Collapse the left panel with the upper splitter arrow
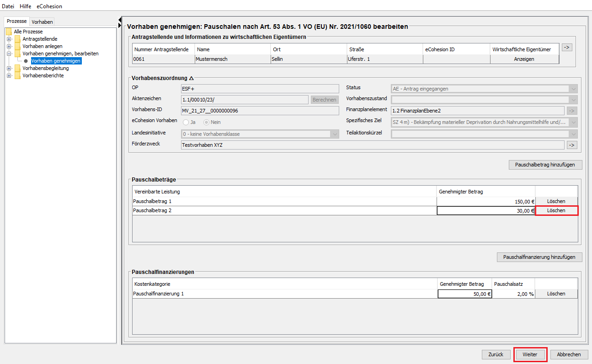592x364 pixels. point(120,19)
